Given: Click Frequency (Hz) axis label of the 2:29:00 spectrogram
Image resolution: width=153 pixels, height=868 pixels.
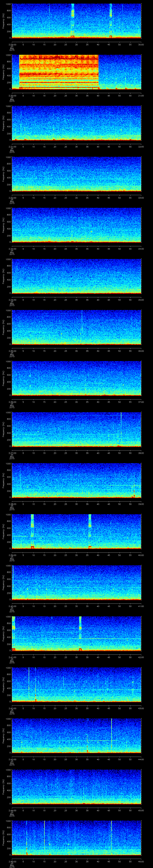Looking at the screenshot, I should tap(3, 21).
